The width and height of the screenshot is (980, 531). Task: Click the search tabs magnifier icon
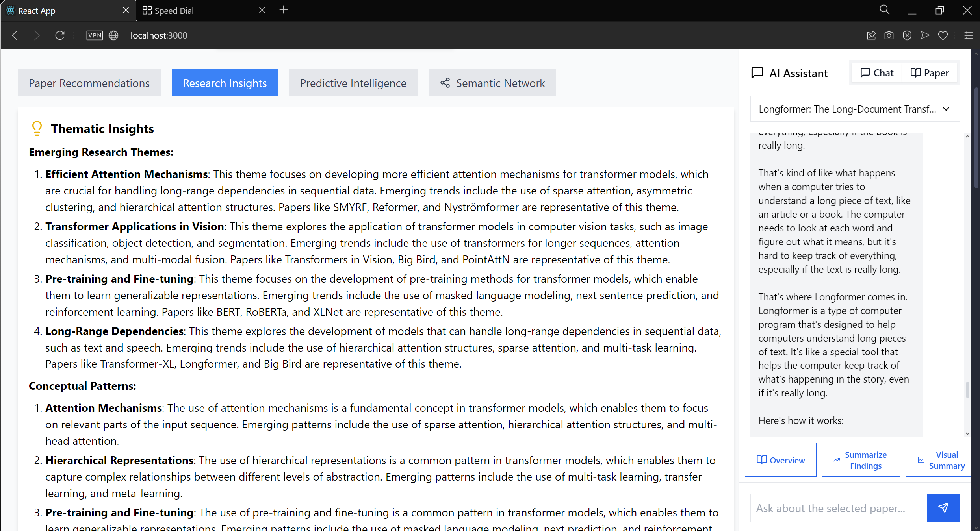[x=884, y=10]
